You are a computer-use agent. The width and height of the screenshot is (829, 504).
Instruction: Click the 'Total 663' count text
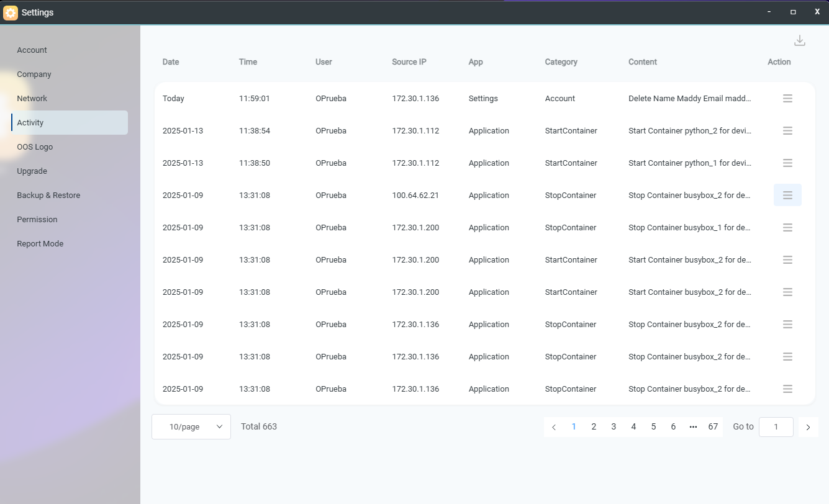(x=259, y=426)
